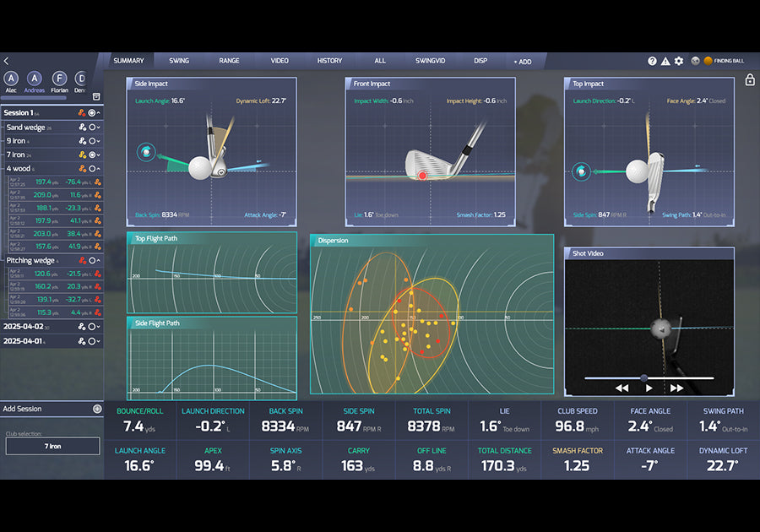Viewport: 760px width, 532px height.
Task: Switch to the VIDEO tab
Action: pos(280,61)
